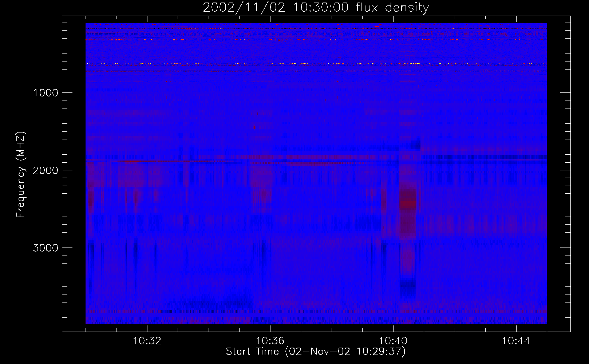Click the 10:36 time tick label

(x=270, y=341)
